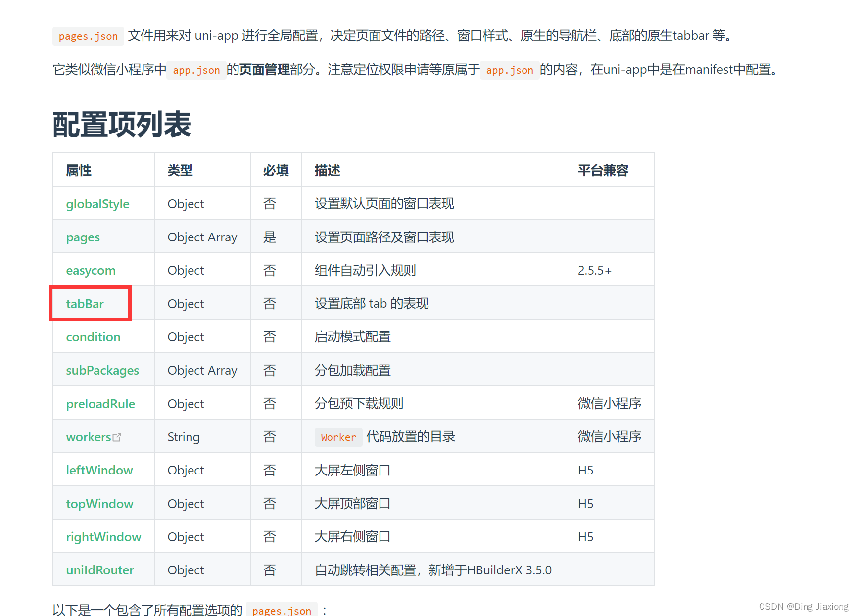The image size is (856, 616).
Task: Open the workers external link
Action: tap(89, 437)
